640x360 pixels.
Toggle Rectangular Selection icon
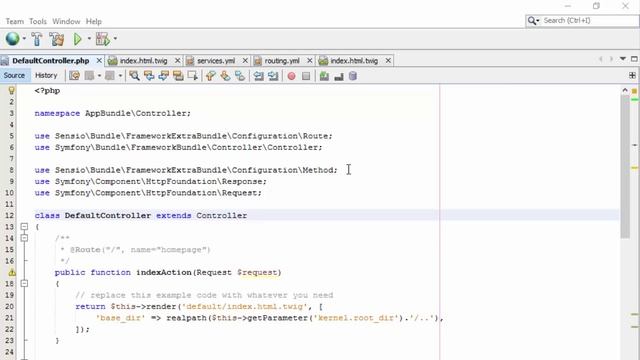coord(193,76)
